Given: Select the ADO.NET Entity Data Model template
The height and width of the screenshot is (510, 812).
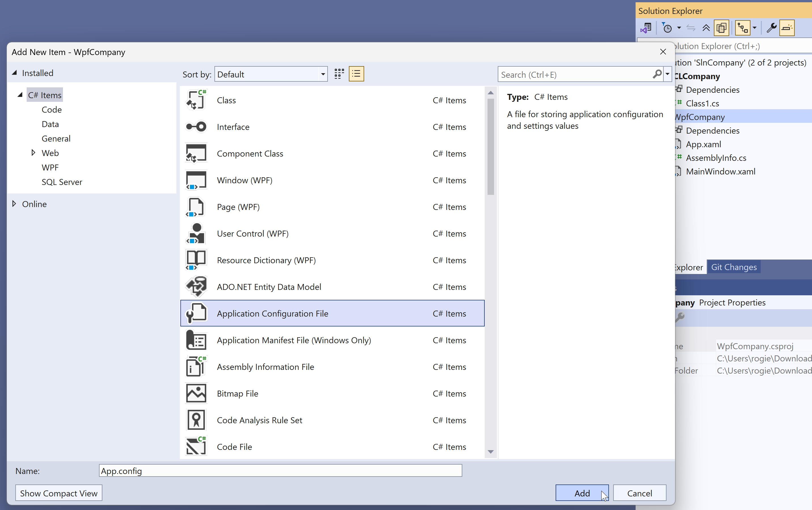Looking at the screenshot, I should [269, 287].
